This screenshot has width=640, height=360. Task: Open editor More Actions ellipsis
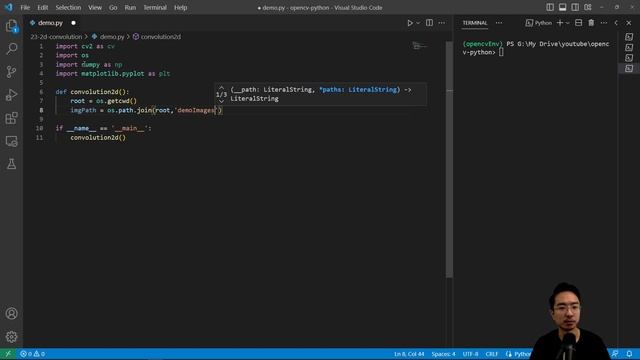[x=442, y=23]
